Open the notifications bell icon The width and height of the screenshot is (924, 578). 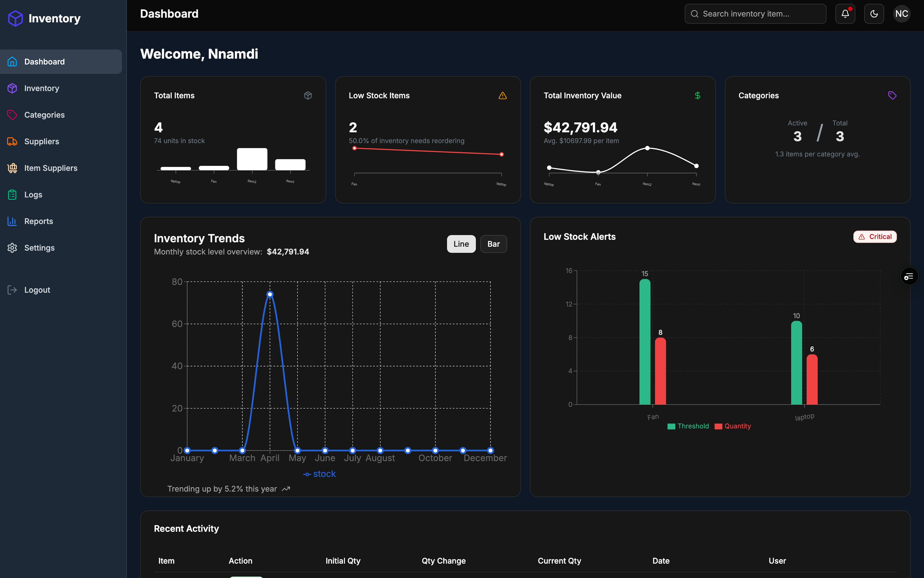pos(845,14)
